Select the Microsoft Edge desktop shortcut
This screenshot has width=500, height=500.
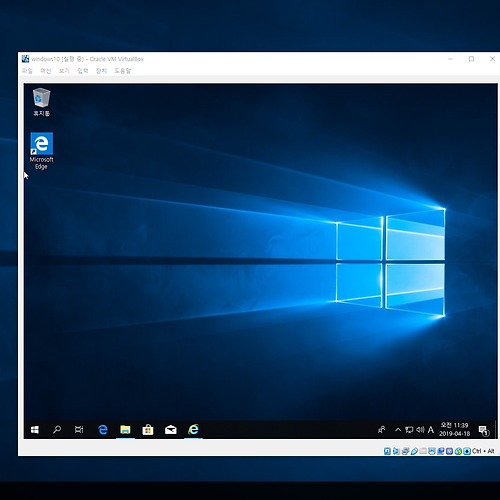(x=41, y=152)
